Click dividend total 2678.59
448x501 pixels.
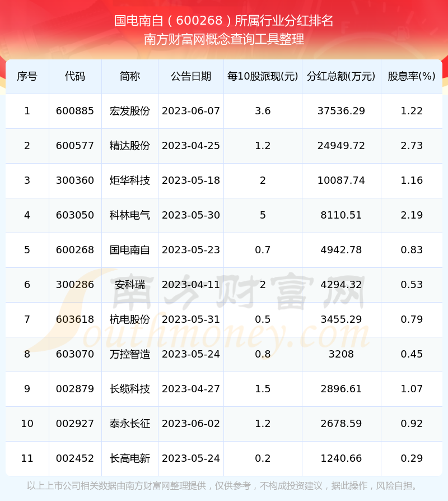pyautogui.click(x=342, y=424)
